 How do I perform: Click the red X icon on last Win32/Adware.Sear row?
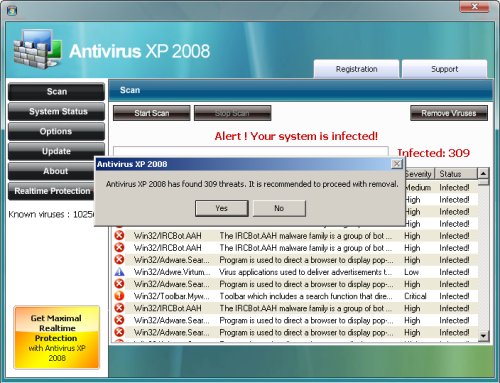click(119, 332)
